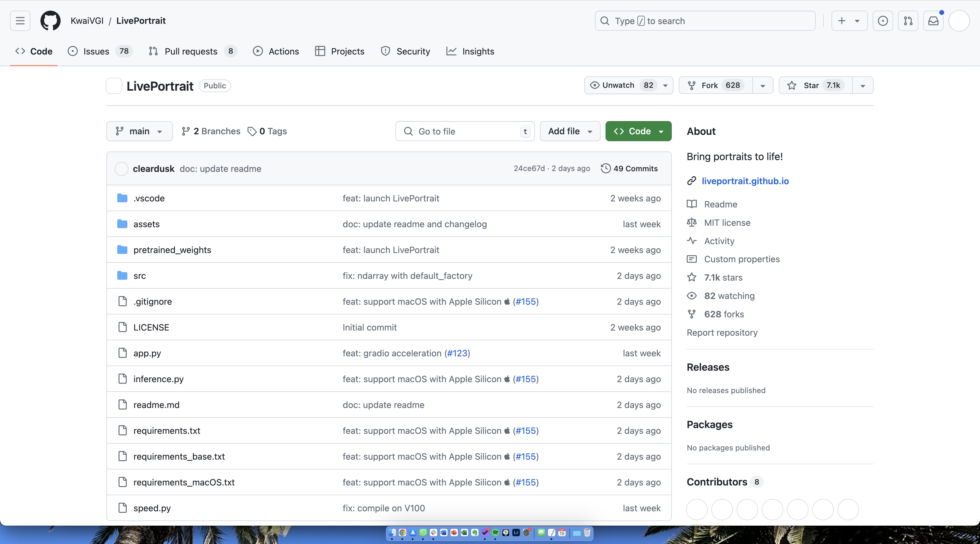Click the pretrained_weights folder icon

[x=122, y=250]
